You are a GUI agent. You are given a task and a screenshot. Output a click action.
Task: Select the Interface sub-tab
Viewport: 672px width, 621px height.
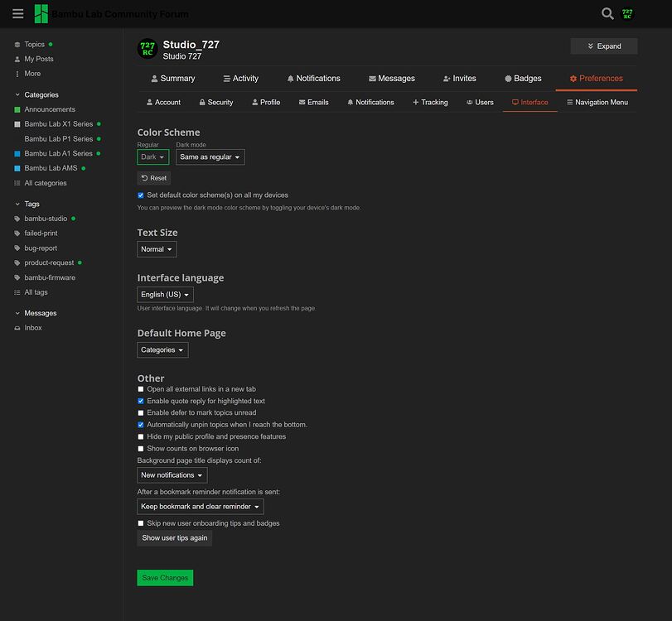[x=529, y=103]
